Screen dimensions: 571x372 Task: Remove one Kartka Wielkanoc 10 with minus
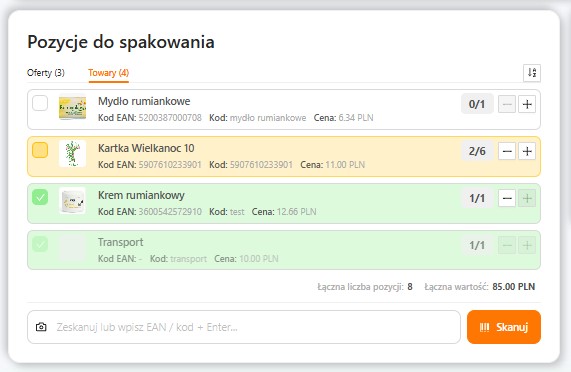(507, 151)
